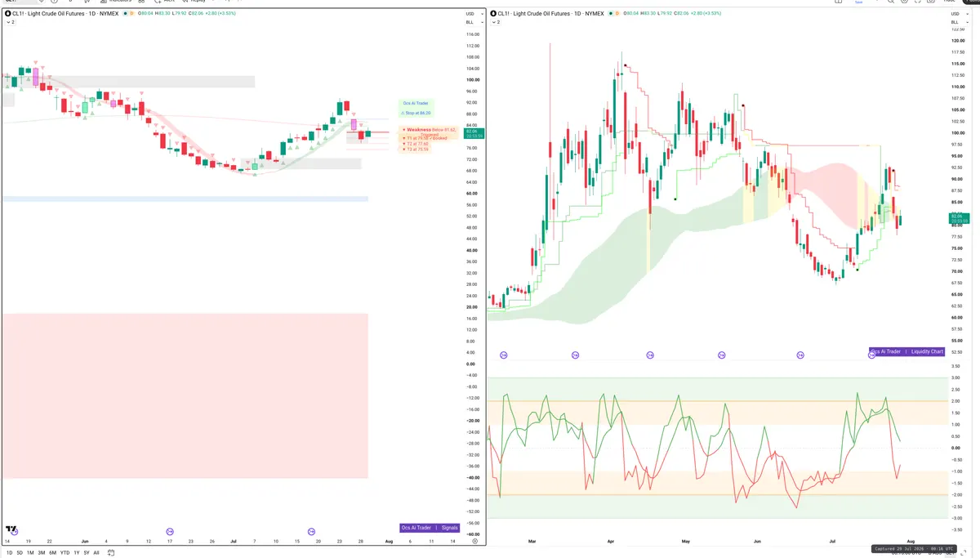Click the high value H83.30 in right header
This screenshot has width=980, height=558.
[x=651, y=14]
